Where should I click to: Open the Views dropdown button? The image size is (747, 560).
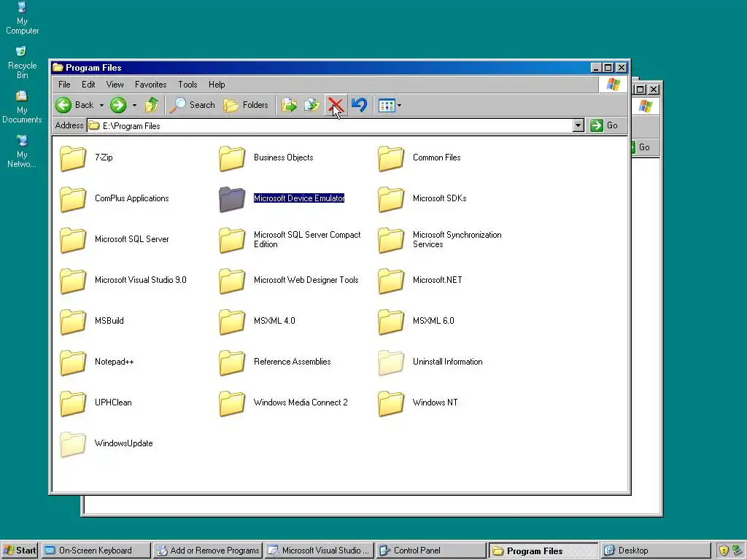(390, 105)
